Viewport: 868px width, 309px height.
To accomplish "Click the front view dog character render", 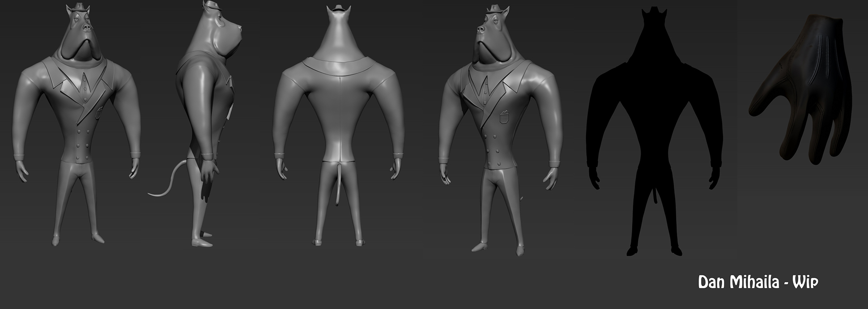I will pos(76,124).
